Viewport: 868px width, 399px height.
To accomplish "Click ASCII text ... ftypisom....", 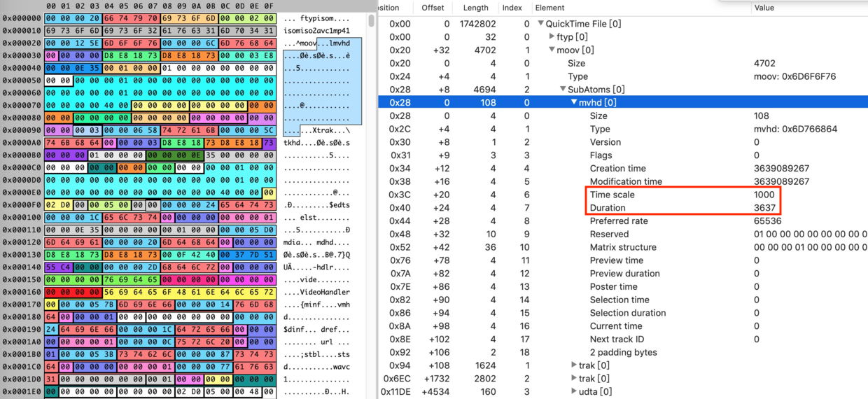I will tap(317, 18).
